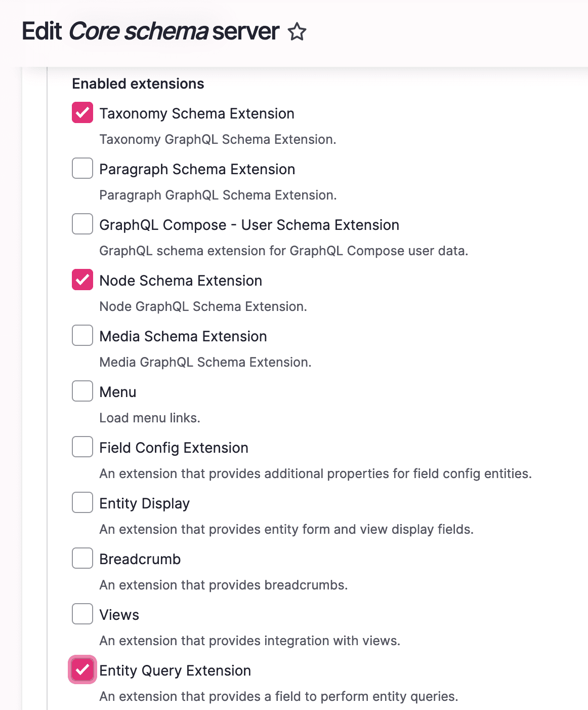Viewport: 588px width, 710px height.
Task: Click the star icon to add shortcut
Action: (x=297, y=32)
